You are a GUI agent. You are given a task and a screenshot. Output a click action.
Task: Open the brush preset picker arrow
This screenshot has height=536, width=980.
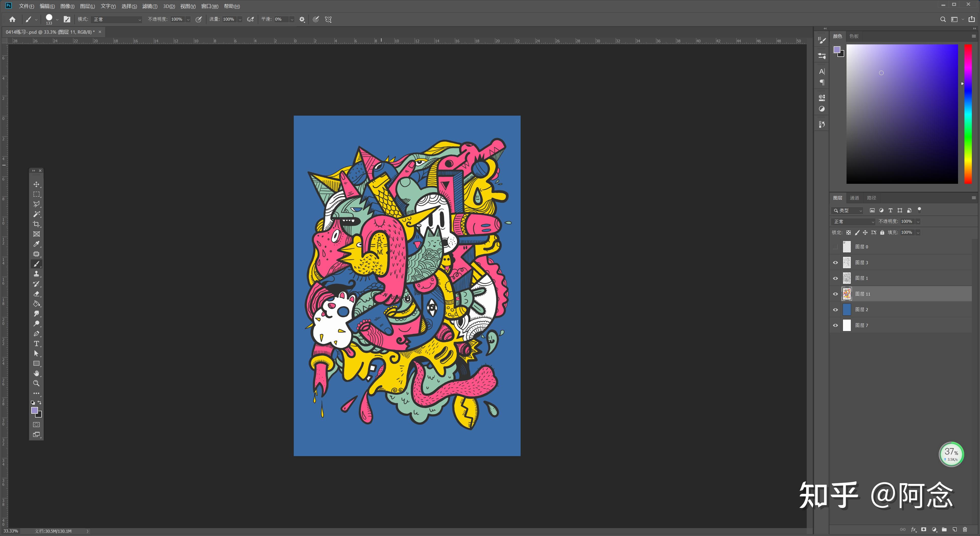[x=57, y=19]
